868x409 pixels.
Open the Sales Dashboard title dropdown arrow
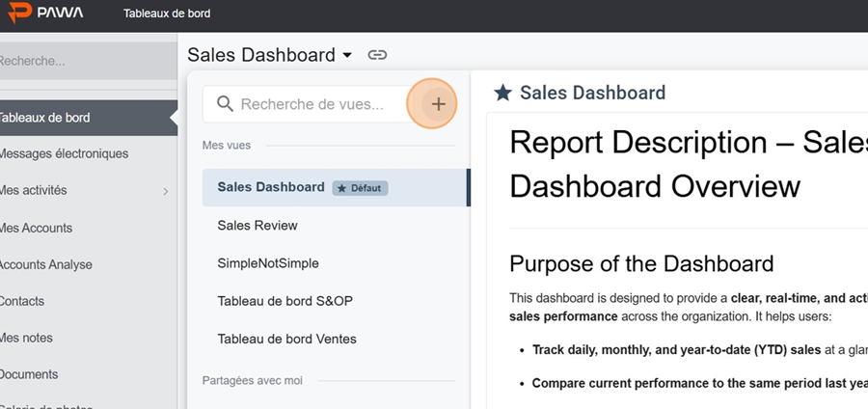pos(347,56)
